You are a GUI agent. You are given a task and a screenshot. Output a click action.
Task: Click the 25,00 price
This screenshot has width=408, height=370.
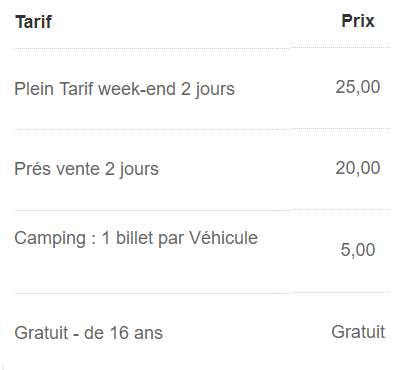point(358,87)
